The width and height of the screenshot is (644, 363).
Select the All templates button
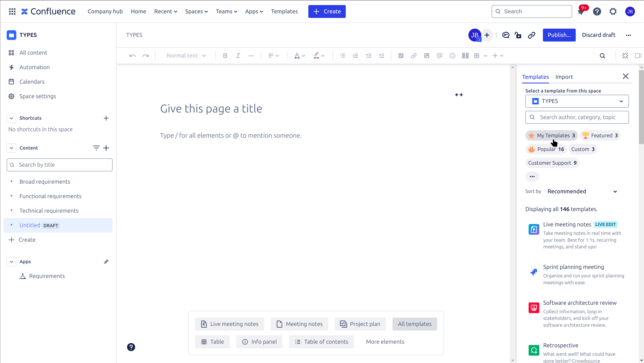tap(414, 324)
